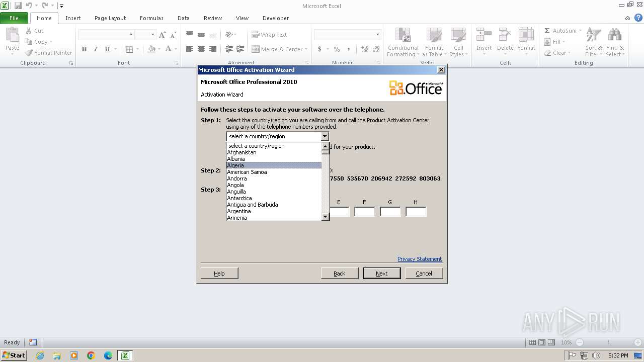
Task: Click the Help button in the wizard
Action: pos(219,274)
